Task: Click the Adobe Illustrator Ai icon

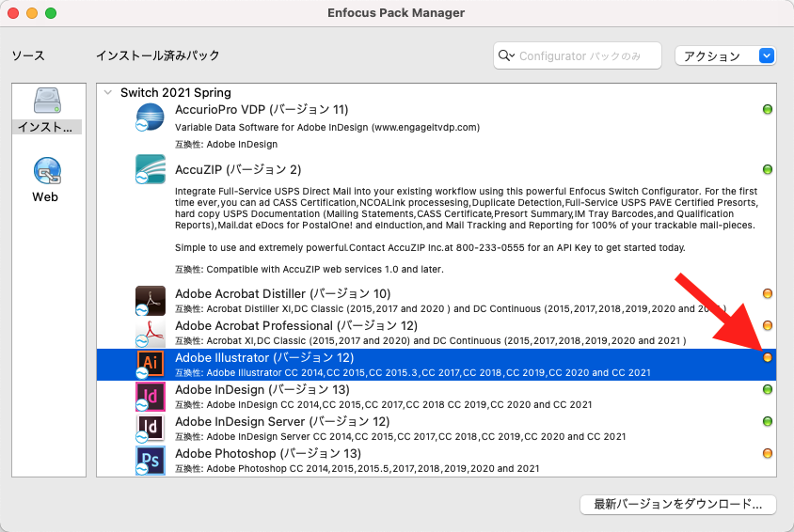Action: click(x=151, y=365)
